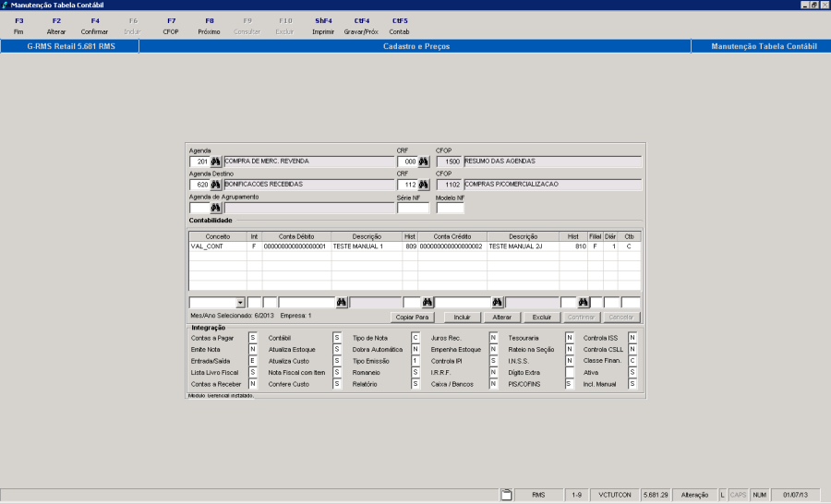The width and height of the screenshot is (831, 504).
Task: Toggle Incl. Manual flag box
Action: point(632,384)
